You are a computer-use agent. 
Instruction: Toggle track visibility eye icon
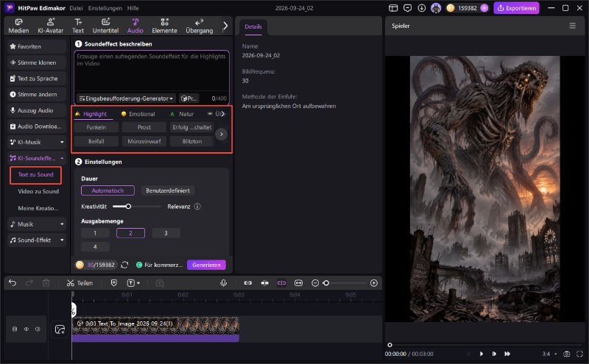[27, 329]
